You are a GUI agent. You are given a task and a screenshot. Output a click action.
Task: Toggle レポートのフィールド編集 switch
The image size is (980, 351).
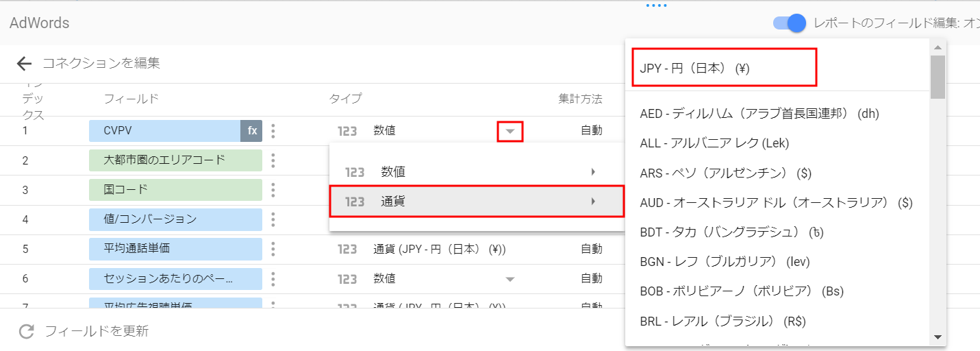(x=790, y=23)
